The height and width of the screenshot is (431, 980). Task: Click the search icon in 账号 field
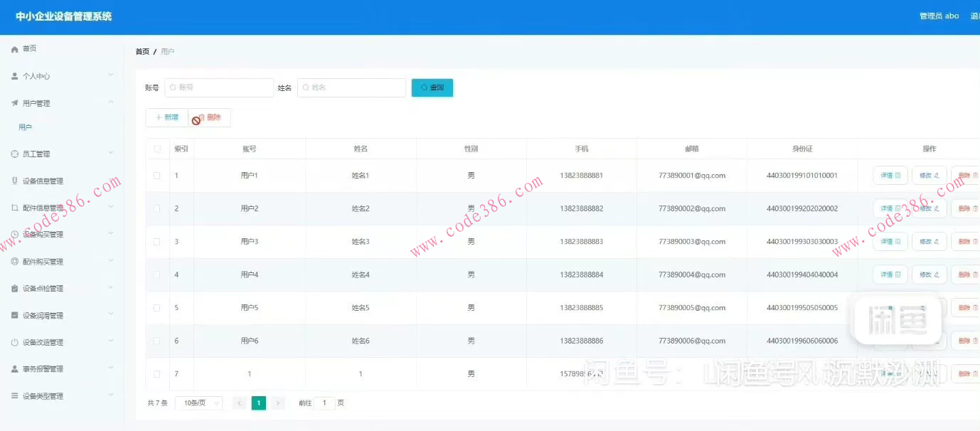[x=173, y=87]
